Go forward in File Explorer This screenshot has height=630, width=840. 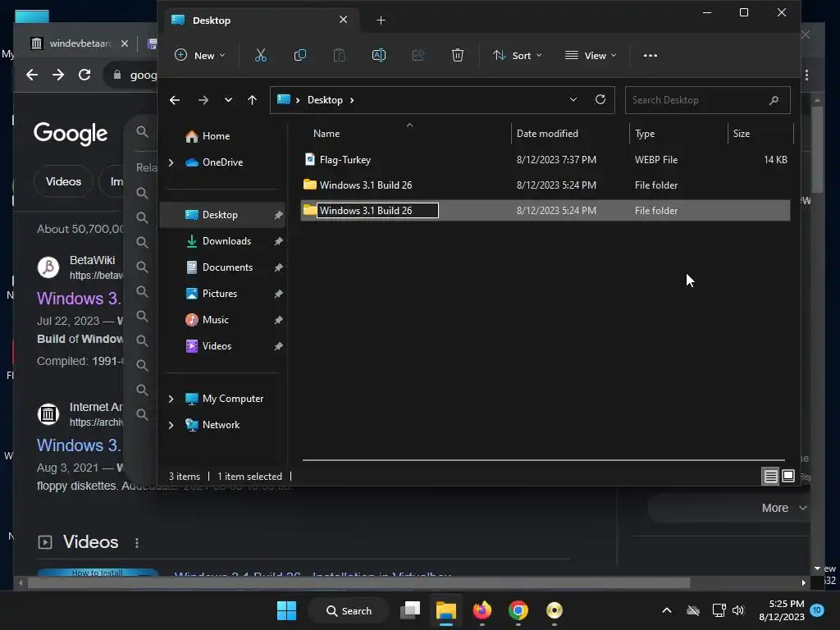tap(203, 100)
